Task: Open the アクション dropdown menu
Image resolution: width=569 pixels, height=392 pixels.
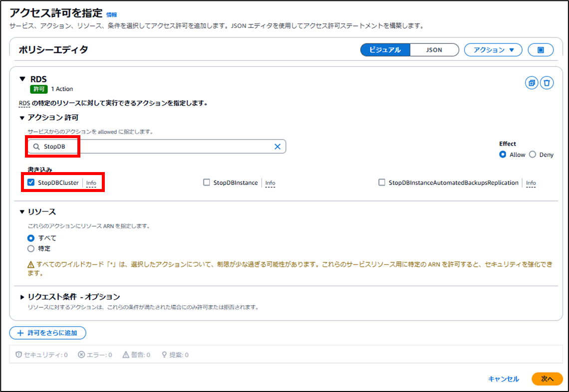Action: (x=493, y=50)
